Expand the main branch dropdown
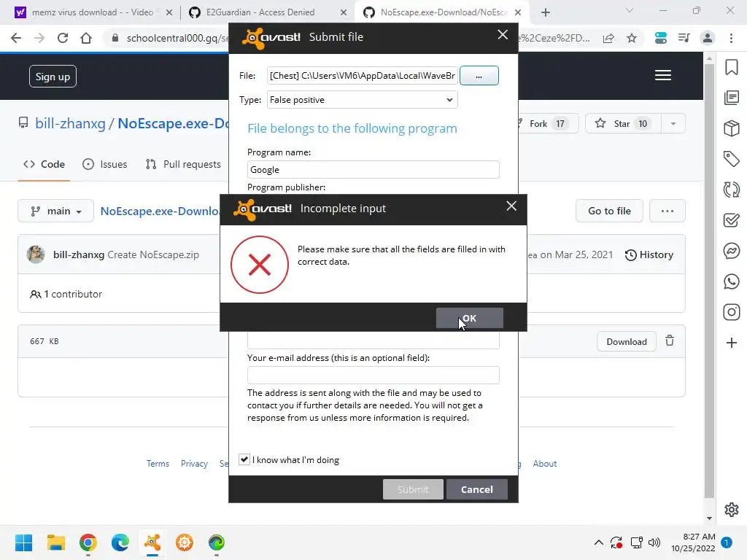Viewport: 747px width, 560px height. click(55, 211)
